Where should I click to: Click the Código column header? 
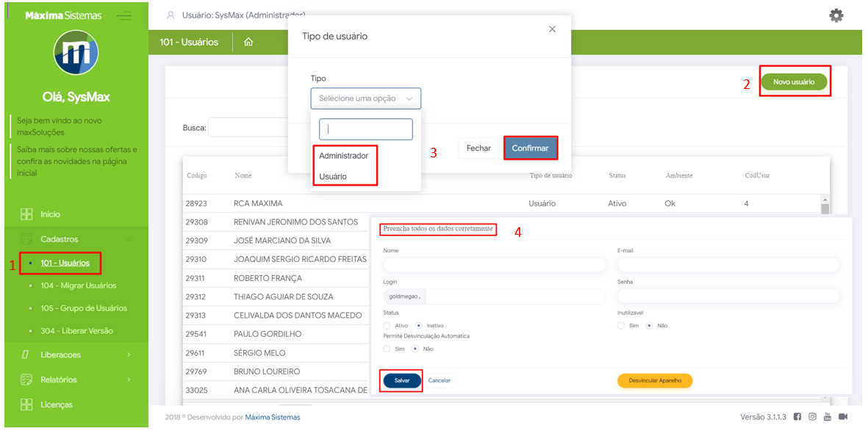coord(196,176)
